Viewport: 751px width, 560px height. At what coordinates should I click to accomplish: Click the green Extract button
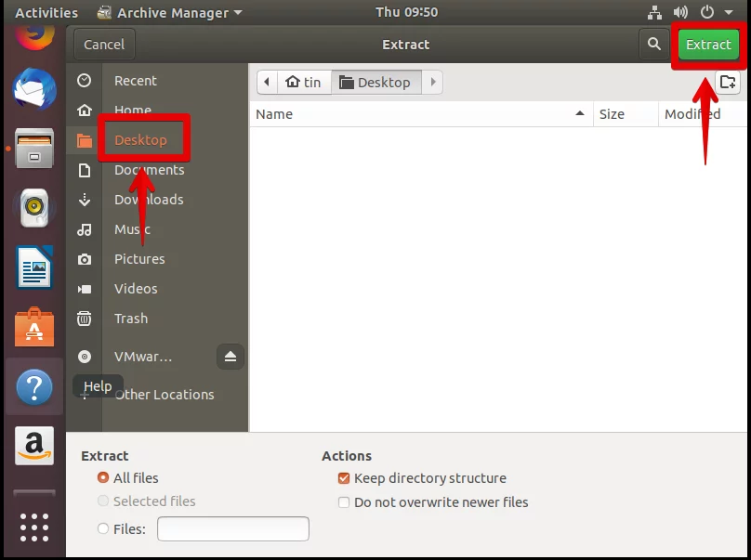[708, 45]
